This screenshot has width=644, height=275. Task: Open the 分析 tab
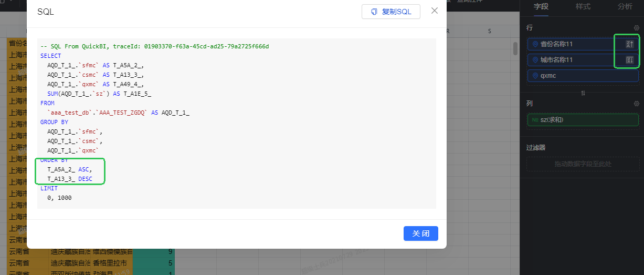[625, 7]
